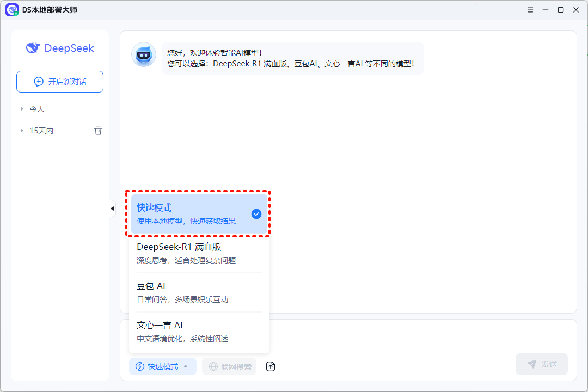Start a new chat with 开启新对话
Image resolution: width=588 pixels, height=392 pixels.
click(x=60, y=82)
